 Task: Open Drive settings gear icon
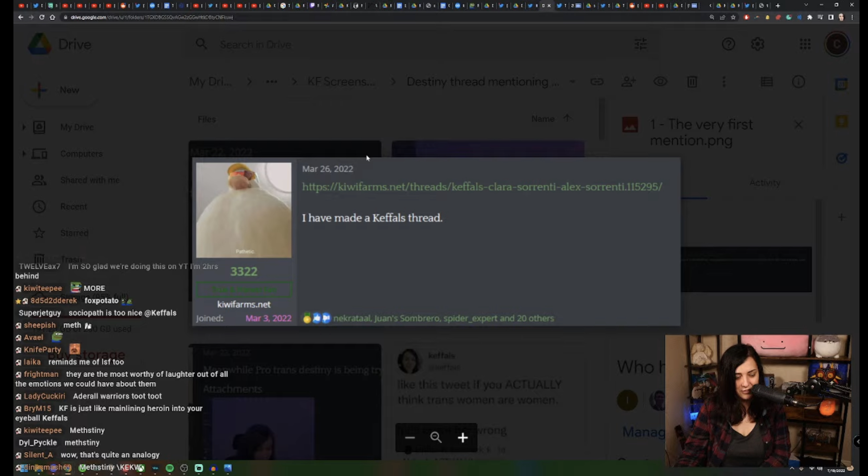tap(757, 44)
